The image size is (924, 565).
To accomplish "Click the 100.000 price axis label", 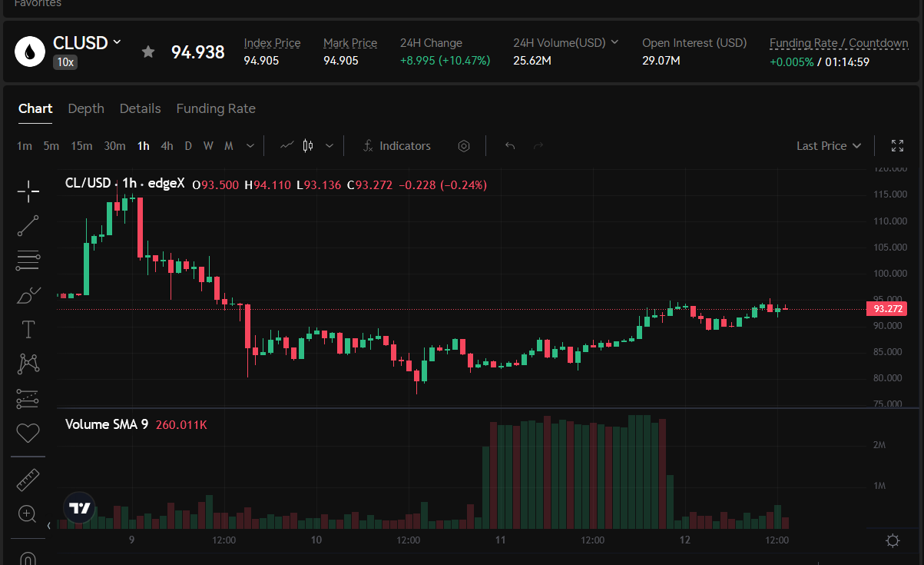I will (x=890, y=274).
